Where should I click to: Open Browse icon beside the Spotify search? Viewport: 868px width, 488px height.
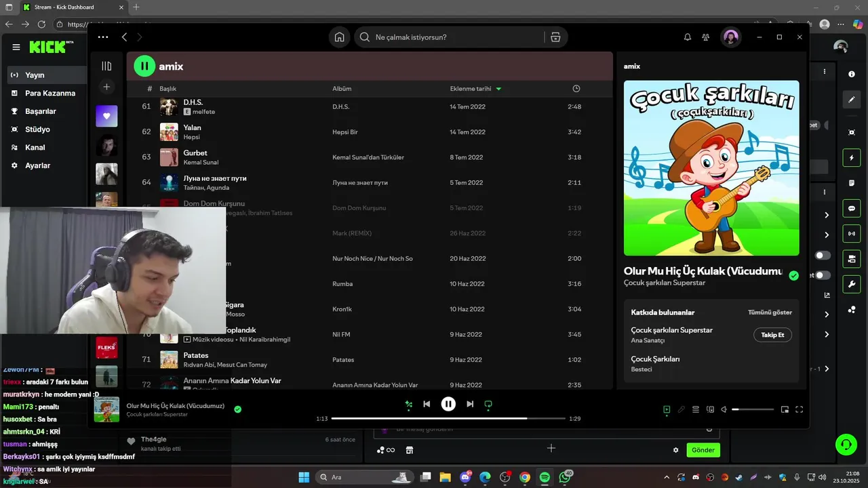coord(555,37)
